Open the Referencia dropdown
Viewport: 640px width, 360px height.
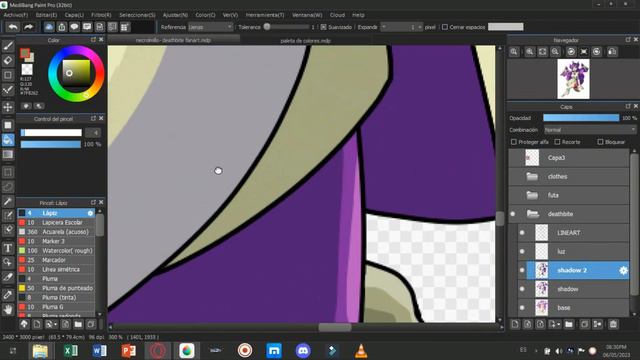tap(210, 27)
